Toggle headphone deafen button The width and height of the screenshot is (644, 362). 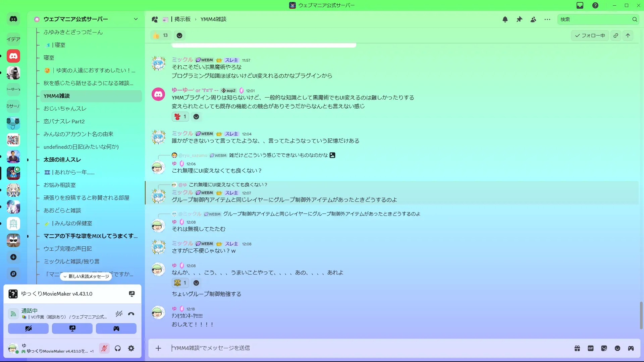click(x=118, y=349)
